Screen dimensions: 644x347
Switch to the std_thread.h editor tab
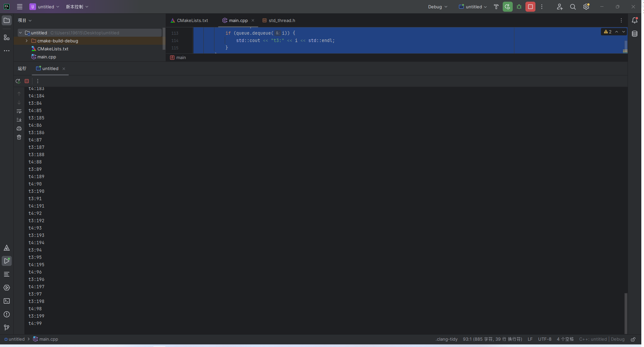(279, 20)
